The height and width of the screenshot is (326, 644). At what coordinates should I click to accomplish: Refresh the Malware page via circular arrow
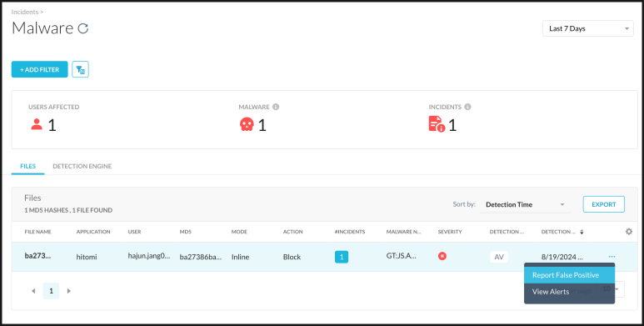coord(83,28)
